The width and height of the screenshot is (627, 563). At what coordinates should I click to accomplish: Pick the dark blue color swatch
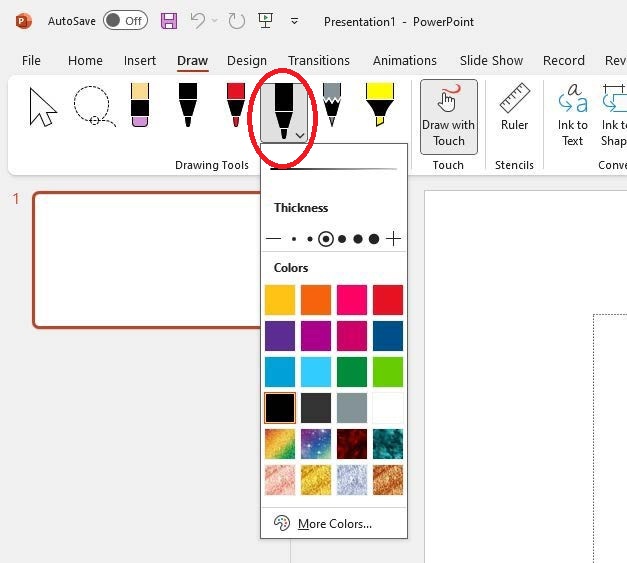[388, 336]
